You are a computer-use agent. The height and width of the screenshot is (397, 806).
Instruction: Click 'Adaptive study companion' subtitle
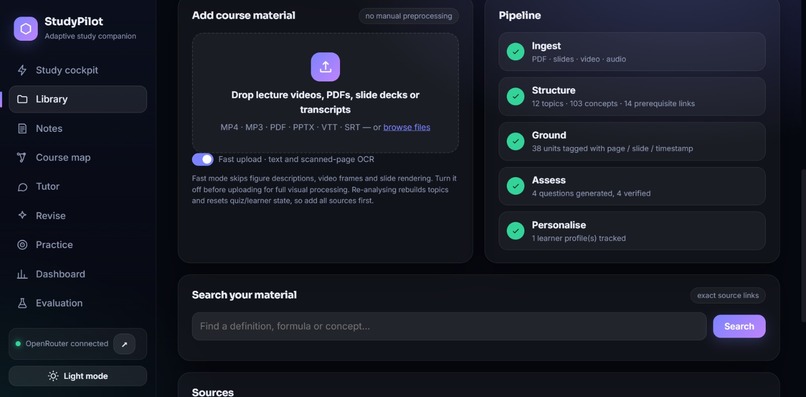point(90,36)
